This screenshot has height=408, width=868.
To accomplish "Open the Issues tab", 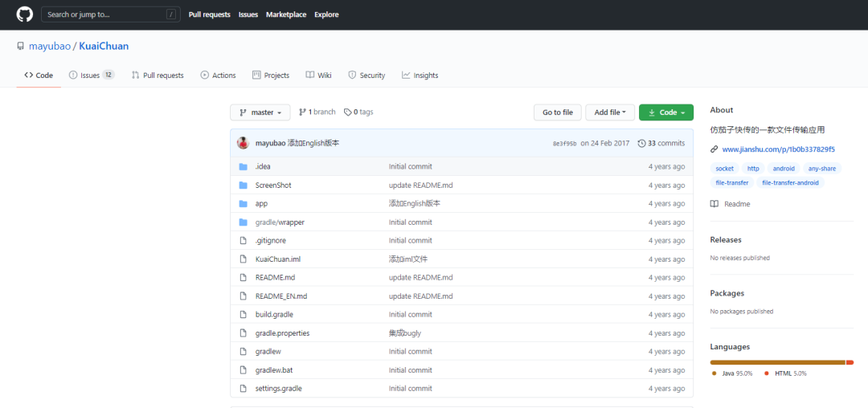I will coord(92,75).
